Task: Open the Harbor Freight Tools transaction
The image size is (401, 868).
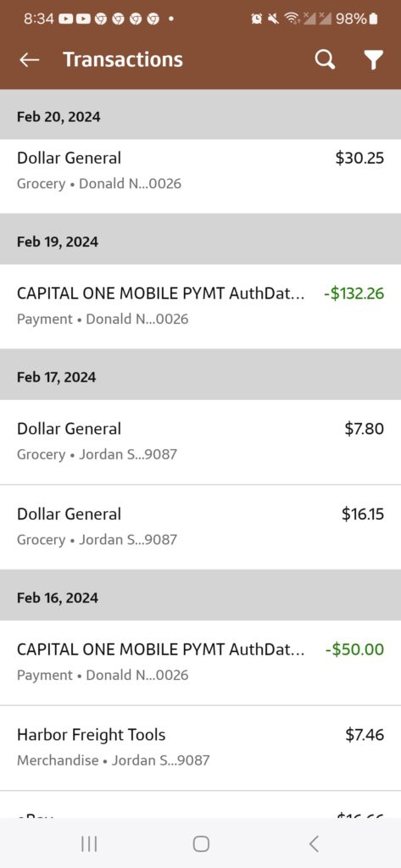Action: click(x=200, y=748)
